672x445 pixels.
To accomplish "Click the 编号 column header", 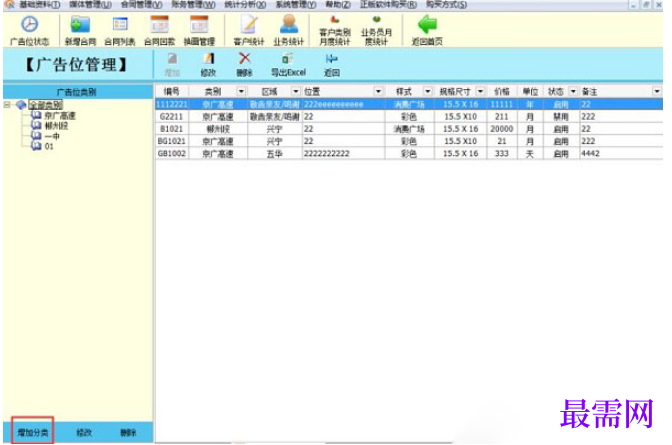I will tap(171, 91).
